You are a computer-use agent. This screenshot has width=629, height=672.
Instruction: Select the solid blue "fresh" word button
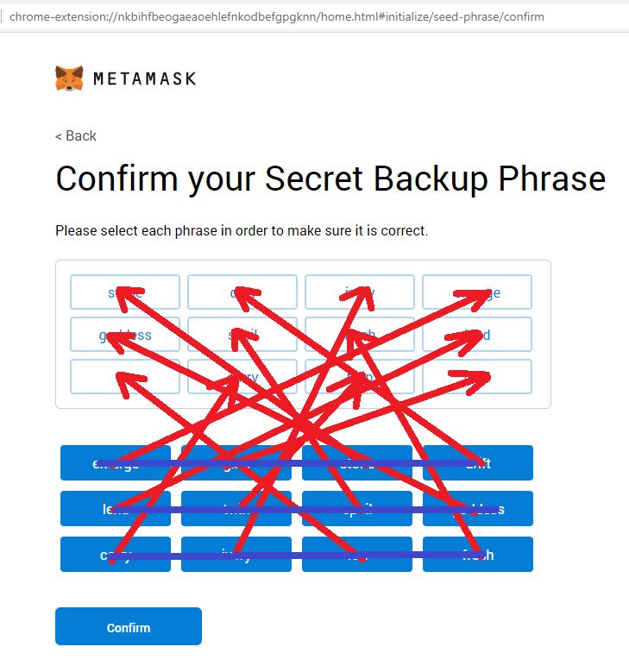coord(478,555)
